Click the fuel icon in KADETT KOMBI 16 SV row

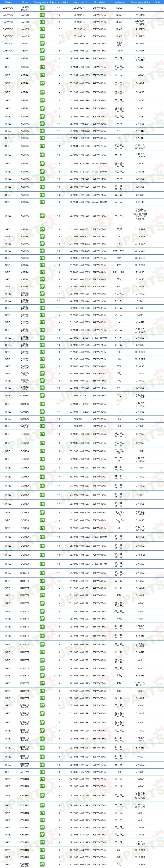(x=42, y=757)
